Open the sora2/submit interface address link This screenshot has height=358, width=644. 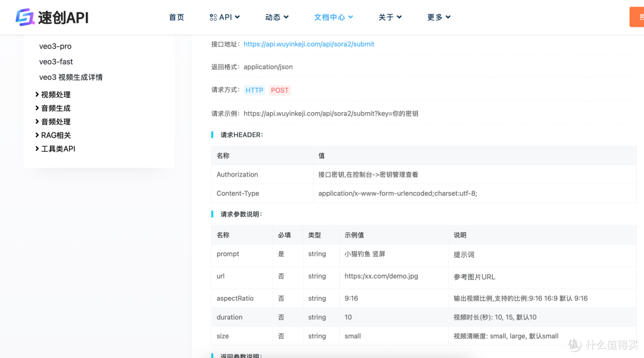tap(309, 44)
